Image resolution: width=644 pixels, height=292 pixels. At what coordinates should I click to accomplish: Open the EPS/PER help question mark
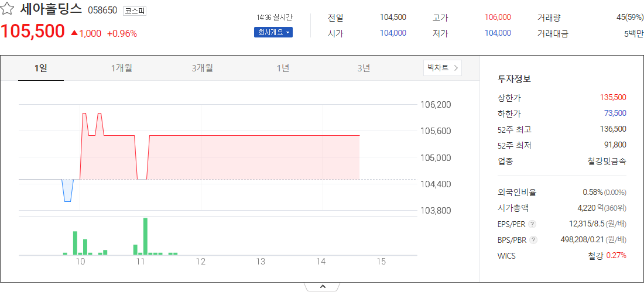pos(532,224)
